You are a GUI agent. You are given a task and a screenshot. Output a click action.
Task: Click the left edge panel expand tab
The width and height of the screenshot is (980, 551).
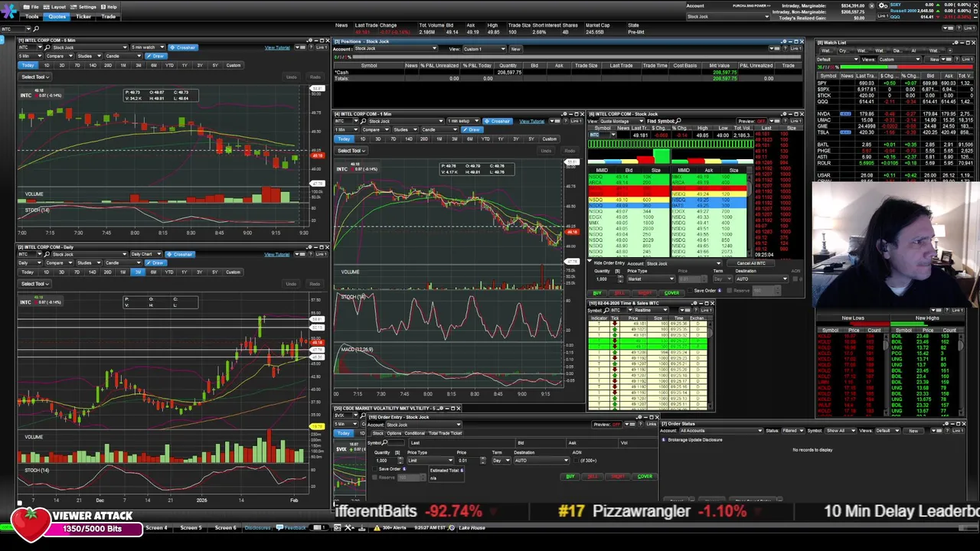[2, 40]
